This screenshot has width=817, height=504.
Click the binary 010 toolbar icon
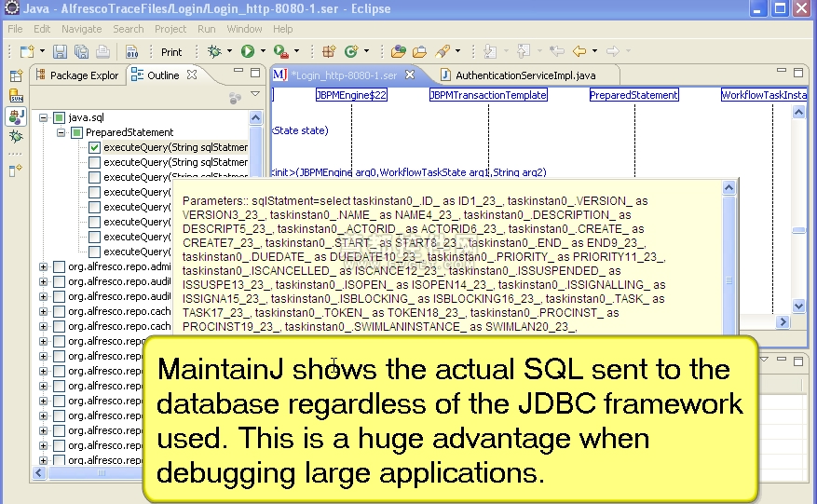click(x=132, y=51)
